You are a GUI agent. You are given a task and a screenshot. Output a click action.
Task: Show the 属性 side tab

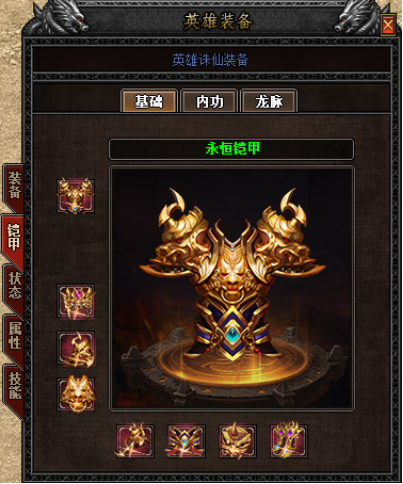click(14, 336)
